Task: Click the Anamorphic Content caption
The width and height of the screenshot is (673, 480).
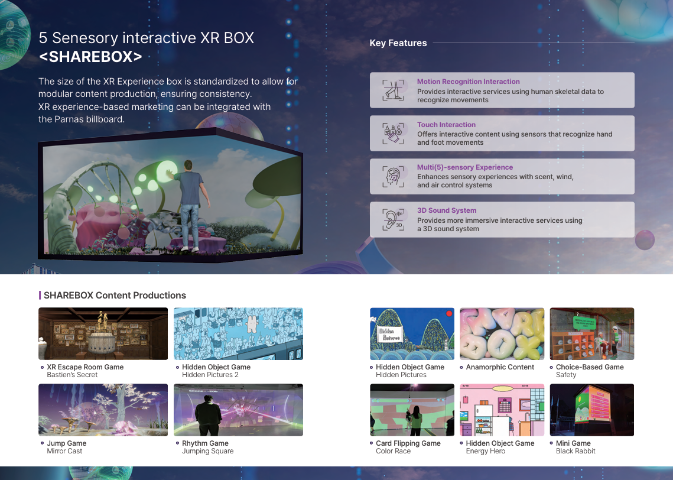Action: tap(500, 367)
